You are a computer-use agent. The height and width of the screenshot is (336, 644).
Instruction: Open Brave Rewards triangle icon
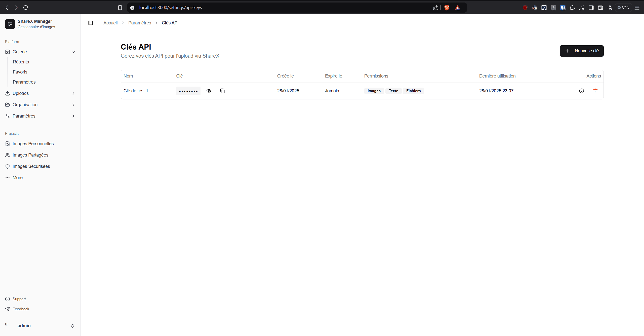coord(458,8)
